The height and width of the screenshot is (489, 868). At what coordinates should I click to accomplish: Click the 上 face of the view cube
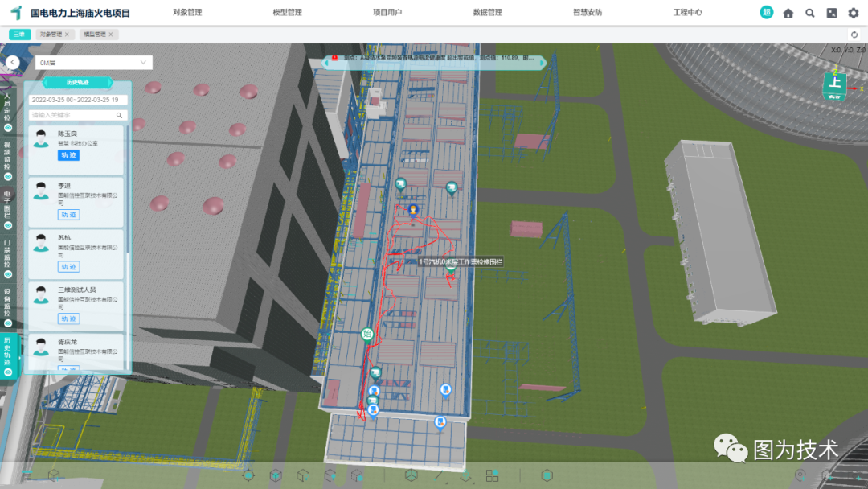[x=835, y=82]
